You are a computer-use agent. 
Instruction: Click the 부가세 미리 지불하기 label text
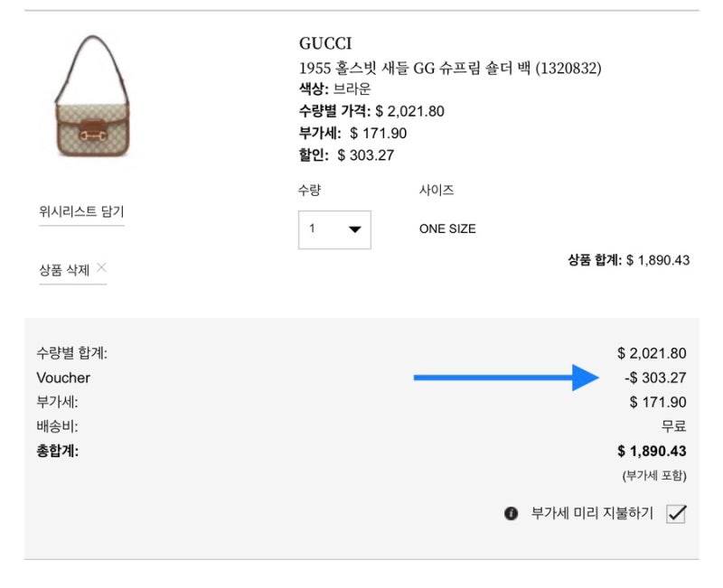[x=591, y=514]
